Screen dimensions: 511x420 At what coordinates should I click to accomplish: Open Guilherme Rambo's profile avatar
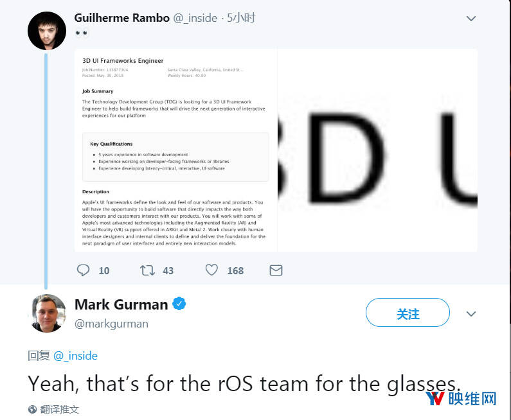click(x=47, y=31)
